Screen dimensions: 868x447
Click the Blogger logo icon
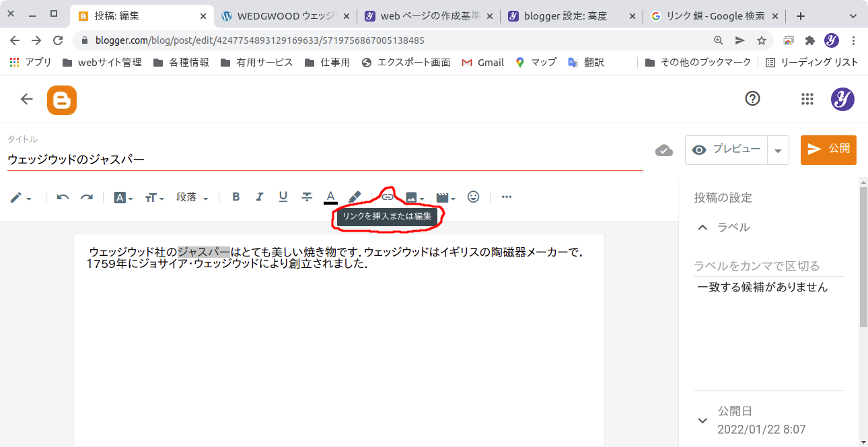62,100
